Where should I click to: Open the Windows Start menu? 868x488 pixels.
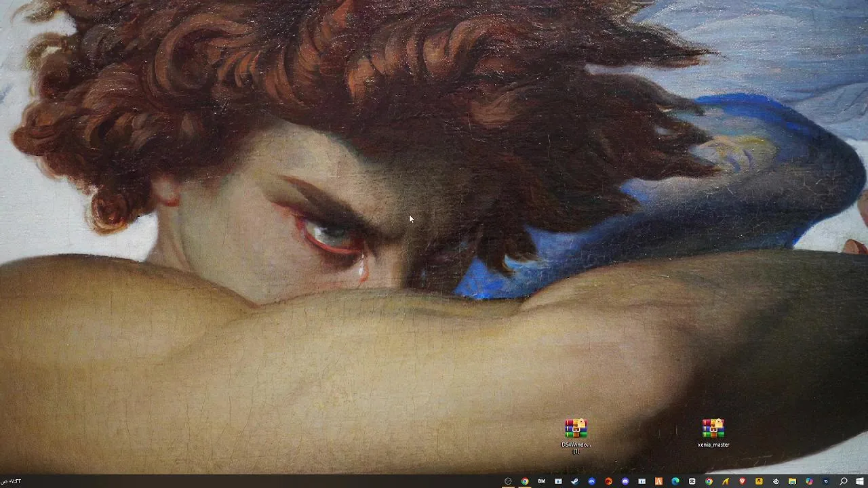pos(860,481)
